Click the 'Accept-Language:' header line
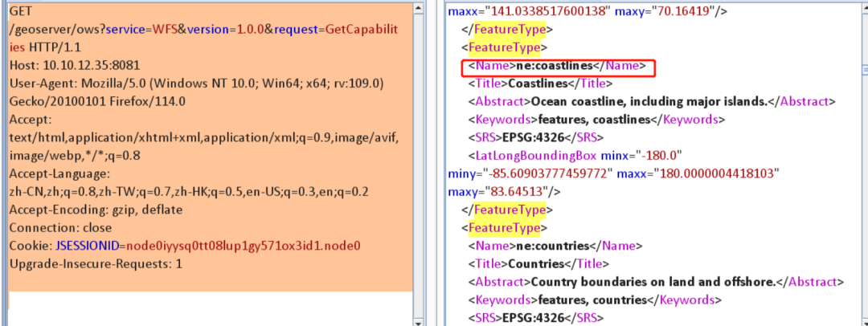The width and height of the screenshot is (868, 326). [60, 173]
